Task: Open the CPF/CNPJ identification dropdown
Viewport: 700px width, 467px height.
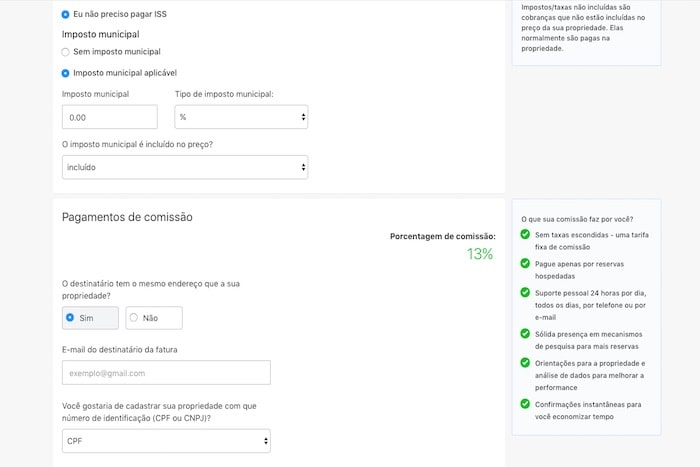Action: coord(166,441)
